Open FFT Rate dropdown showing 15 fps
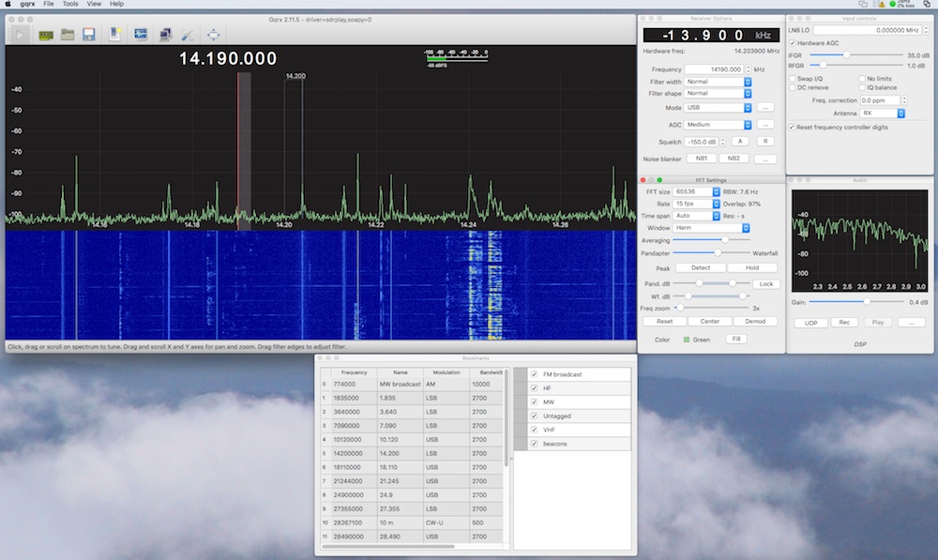This screenshot has width=938, height=560. (x=696, y=204)
